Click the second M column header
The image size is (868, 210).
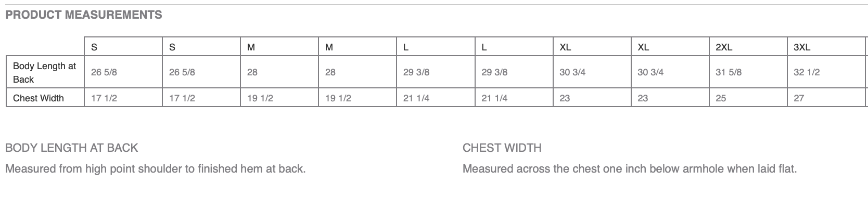pos(357,47)
